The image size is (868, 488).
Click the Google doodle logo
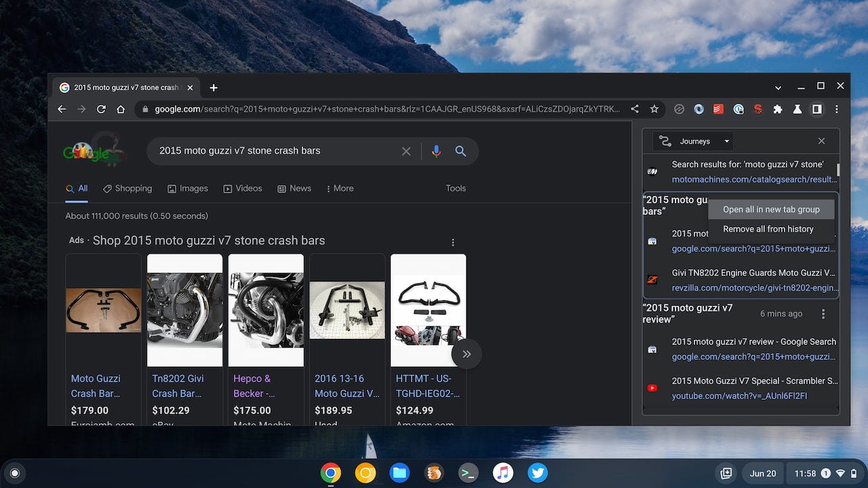(x=94, y=150)
